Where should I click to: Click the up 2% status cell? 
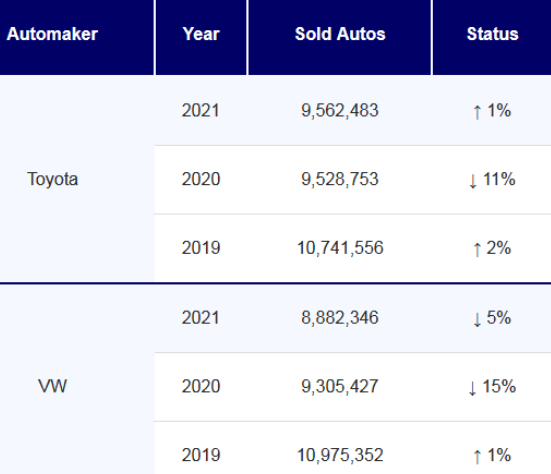point(492,248)
